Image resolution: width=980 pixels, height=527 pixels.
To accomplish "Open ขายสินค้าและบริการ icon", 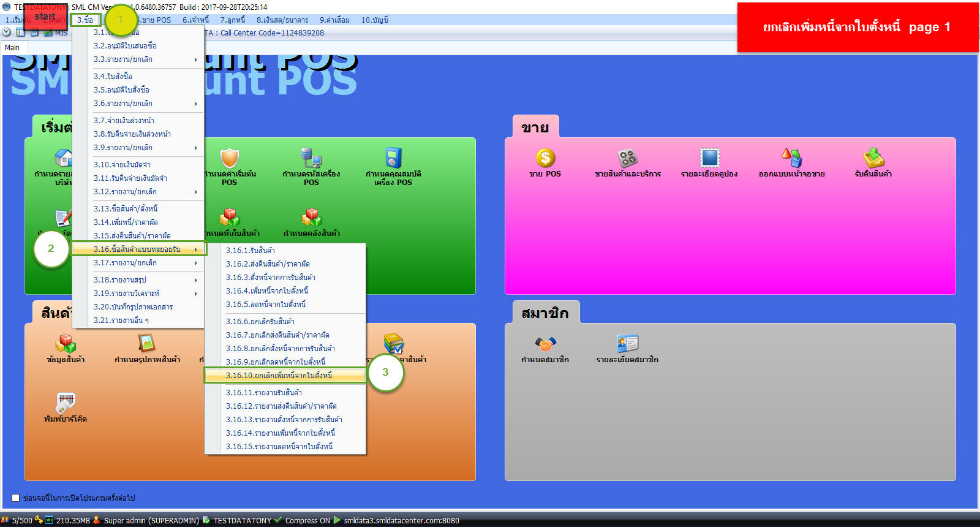I will pyautogui.click(x=628, y=158).
